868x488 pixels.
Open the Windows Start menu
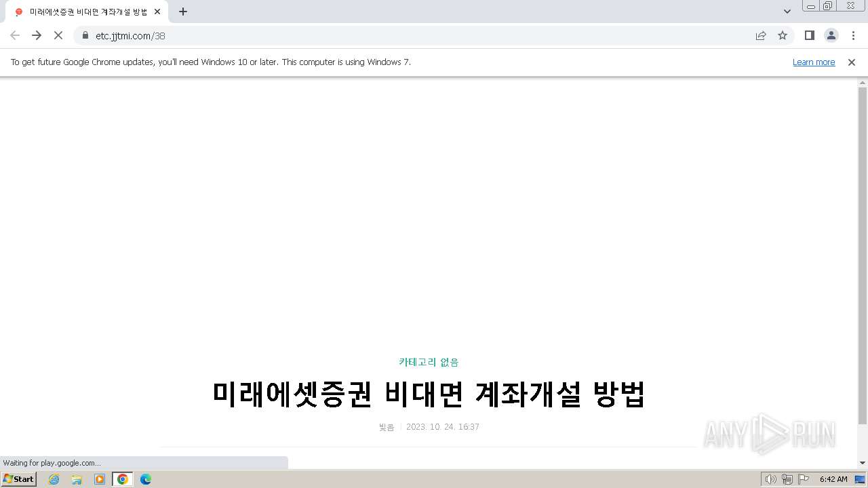[19, 479]
